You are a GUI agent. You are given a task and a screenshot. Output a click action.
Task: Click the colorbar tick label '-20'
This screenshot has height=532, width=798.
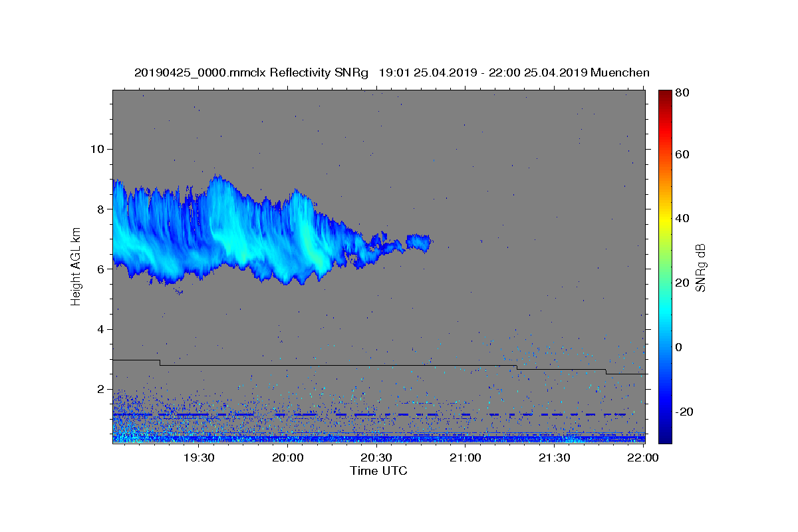(x=685, y=412)
